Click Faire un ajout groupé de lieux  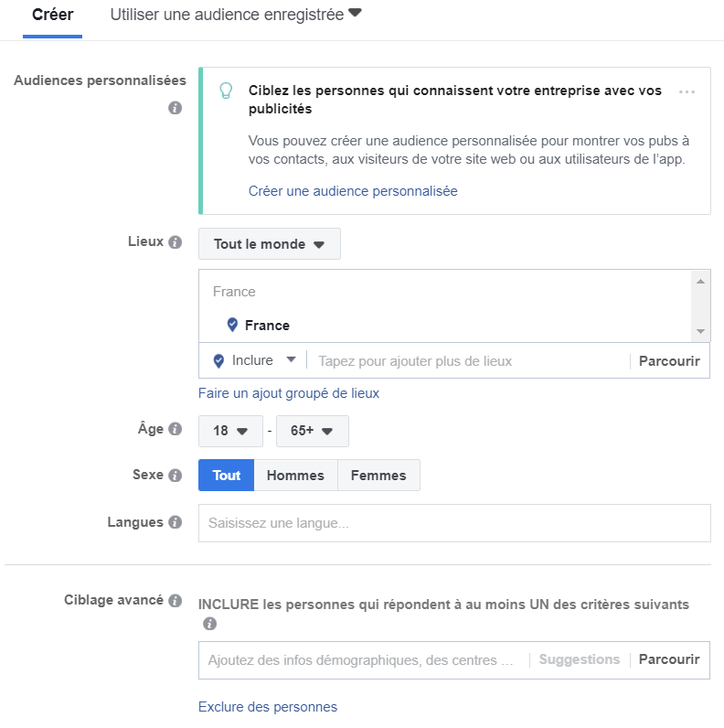[x=289, y=393]
